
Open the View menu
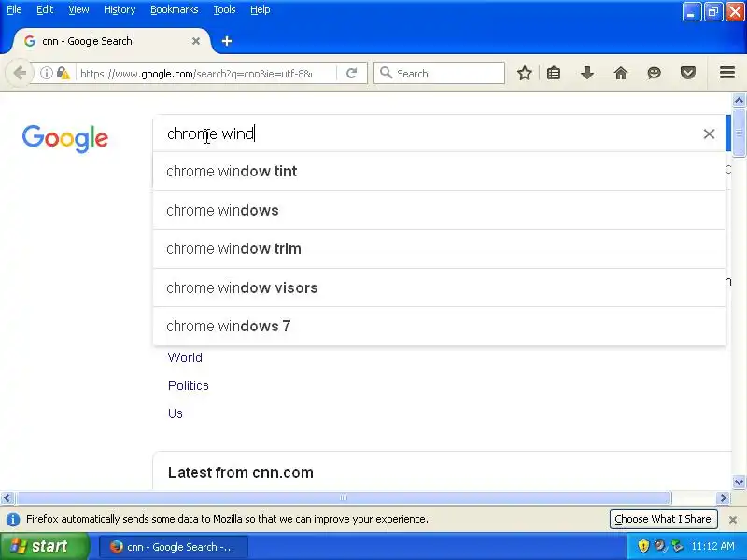point(78,9)
